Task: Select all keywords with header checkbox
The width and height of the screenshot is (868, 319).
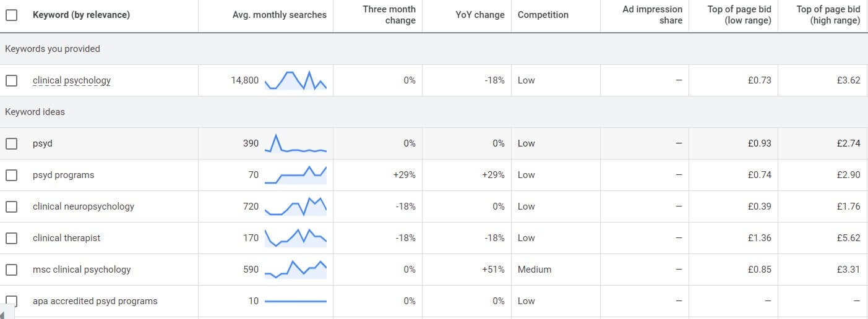Action: [11, 15]
